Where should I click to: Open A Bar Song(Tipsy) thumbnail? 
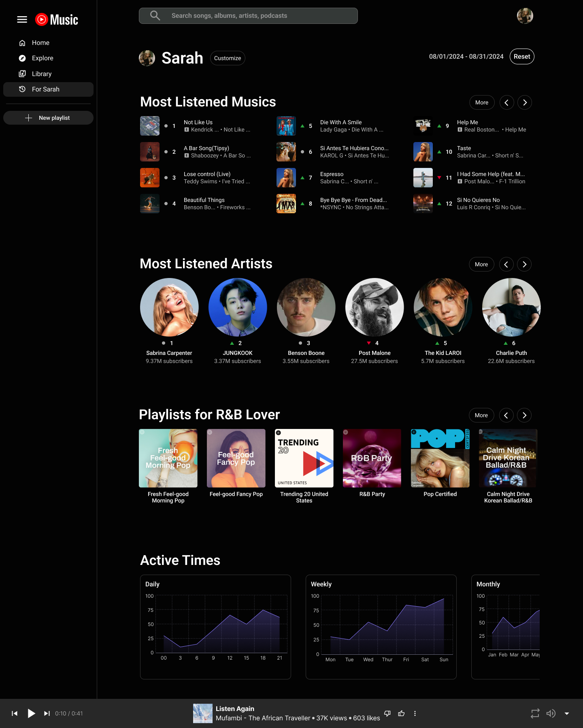pos(150,152)
